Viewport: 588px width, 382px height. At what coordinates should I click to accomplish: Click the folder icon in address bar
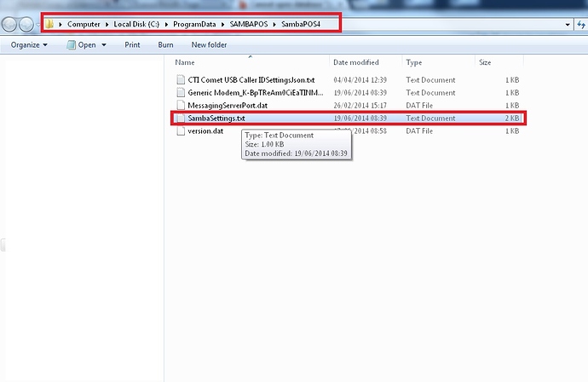(x=49, y=24)
